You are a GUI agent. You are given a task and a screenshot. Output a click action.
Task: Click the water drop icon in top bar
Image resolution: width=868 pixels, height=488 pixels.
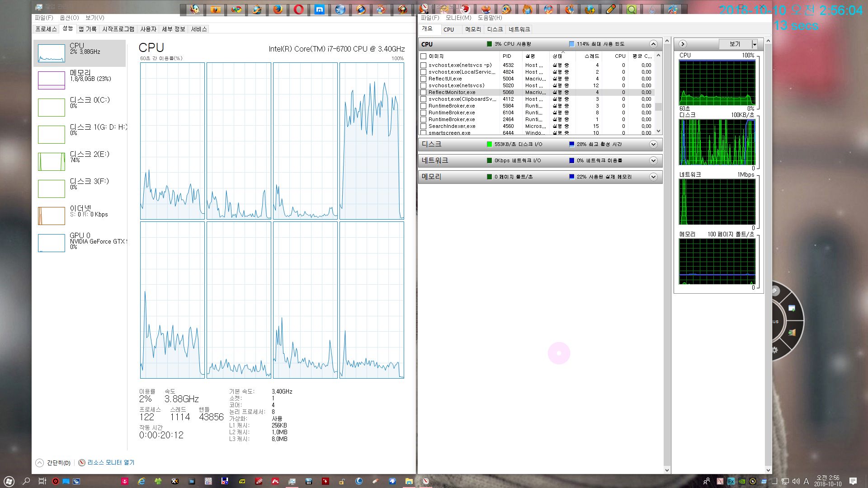(x=652, y=9)
